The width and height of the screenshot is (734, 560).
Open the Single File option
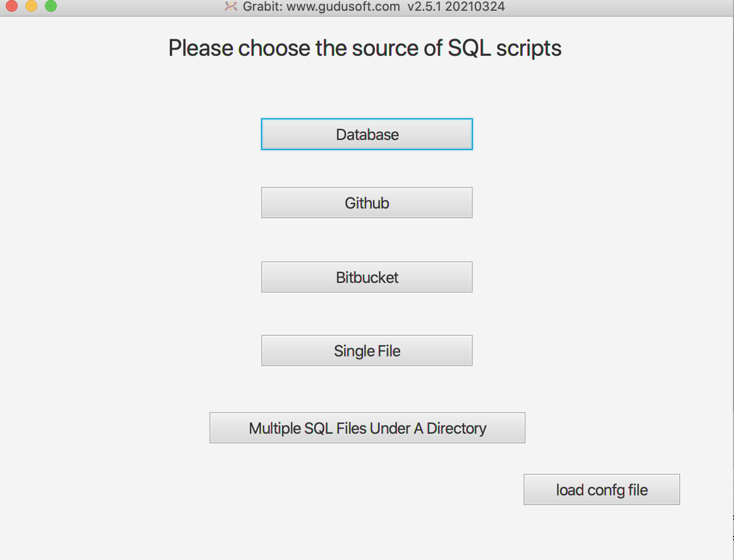(367, 350)
